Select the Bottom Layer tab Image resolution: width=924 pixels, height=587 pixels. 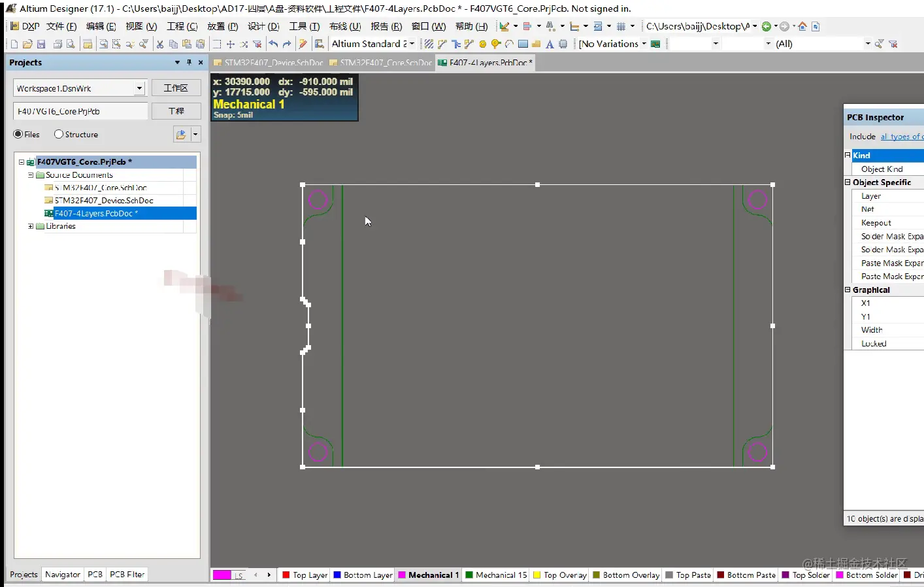point(363,575)
